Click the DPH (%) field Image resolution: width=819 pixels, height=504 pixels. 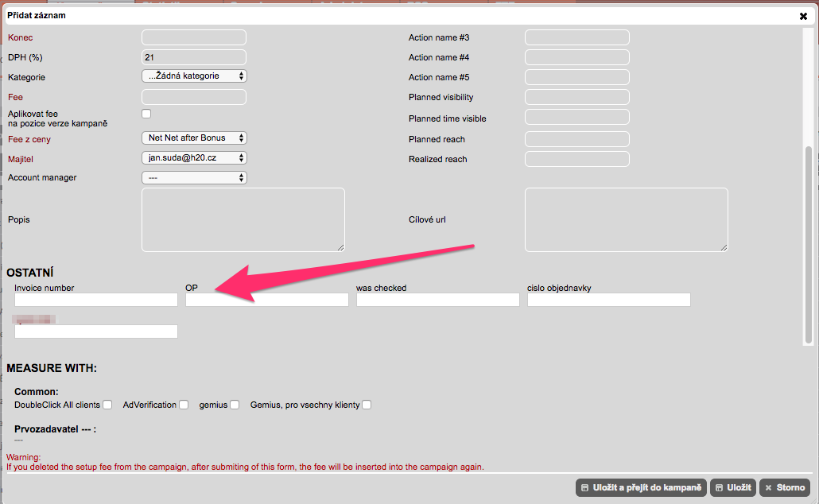(194, 57)
